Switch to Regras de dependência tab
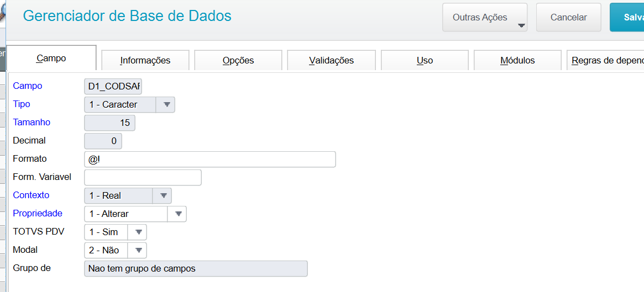Screen dimensions: 644x292 pyautogui.click(x=605, y=60)
